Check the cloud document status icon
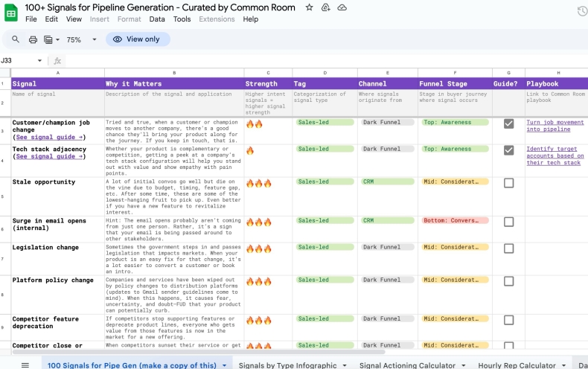Image resolution: width=588 pixels, height=369 pixels. (x=342, y=7)
